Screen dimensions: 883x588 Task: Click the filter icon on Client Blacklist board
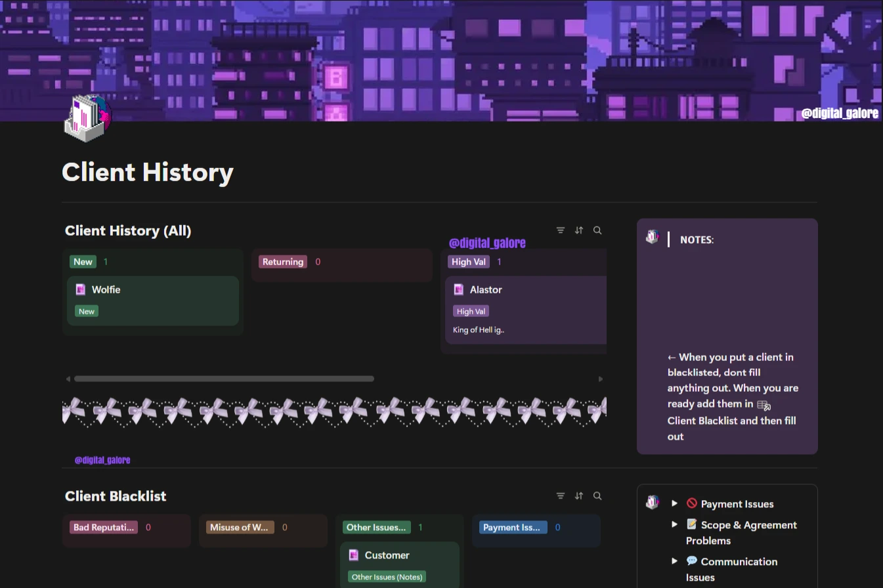click(560, 496)
